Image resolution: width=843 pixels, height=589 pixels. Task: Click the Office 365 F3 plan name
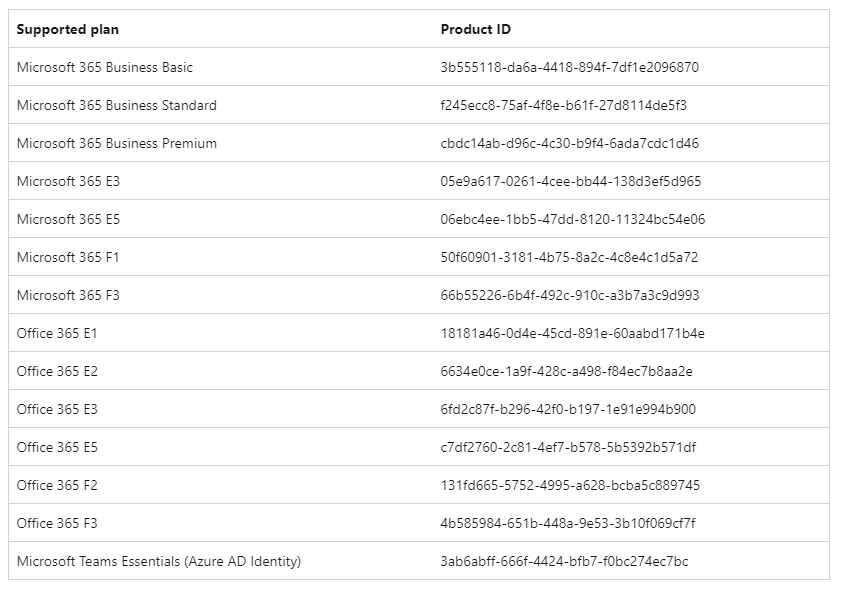pyautogui.click(x=57, y=523)
